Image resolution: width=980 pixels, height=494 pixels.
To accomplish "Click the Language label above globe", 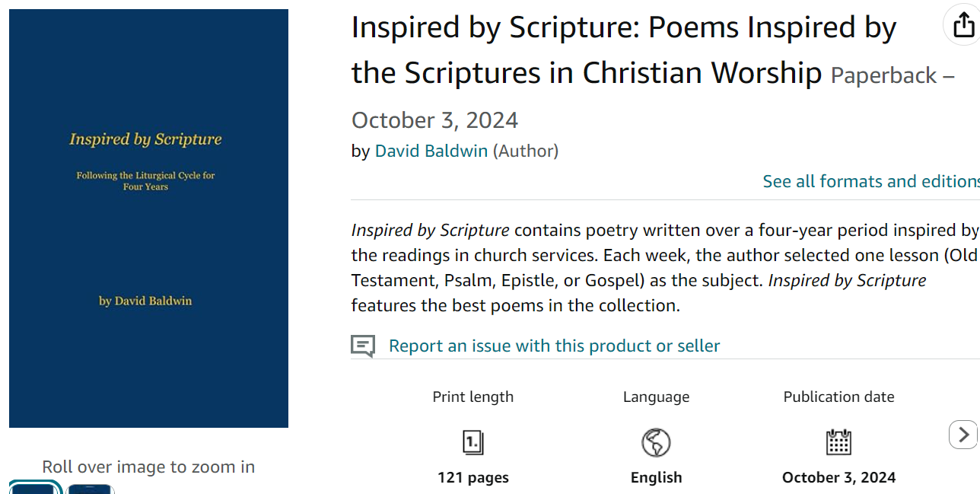I will (x=657, y=397).
